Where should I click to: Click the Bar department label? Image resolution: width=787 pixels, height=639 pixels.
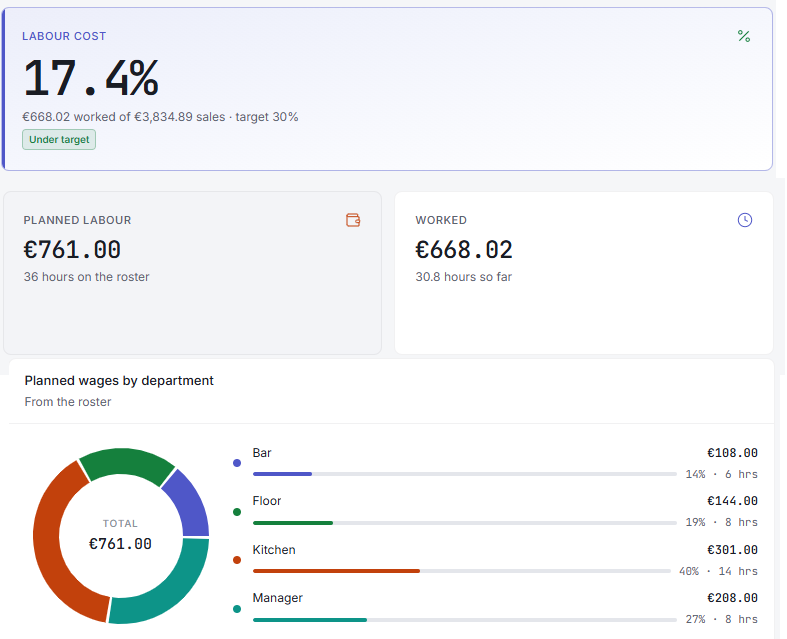tap(262, 453)
